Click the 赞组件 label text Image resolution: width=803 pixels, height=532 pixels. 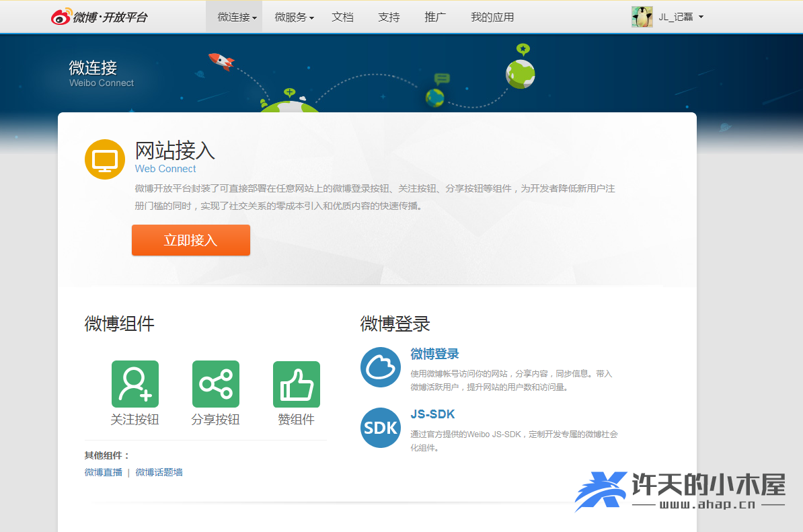pyautogui.click(x=296, y=420)
